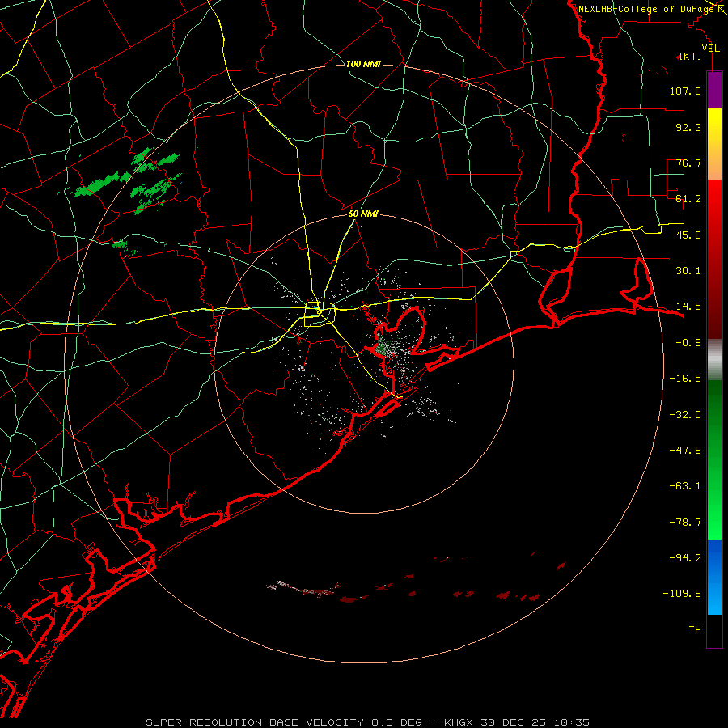Click the -0.9 velocity legend value
The image size is (728, 728).
pos(688,343)
